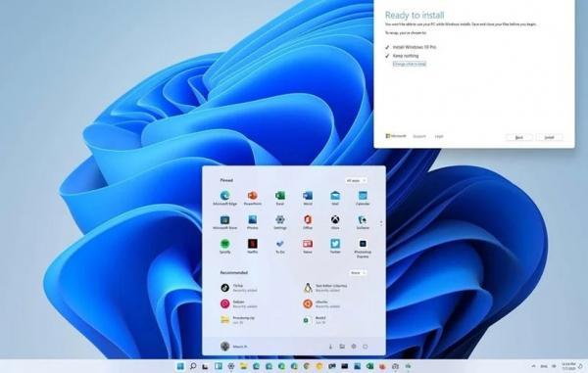Click the Back button in setup
This screenshot has width=588, height=373.
(x=519, y=137)
